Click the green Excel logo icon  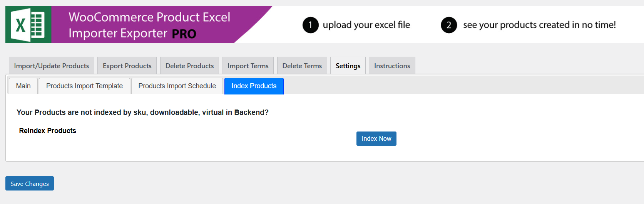point(28,25)
